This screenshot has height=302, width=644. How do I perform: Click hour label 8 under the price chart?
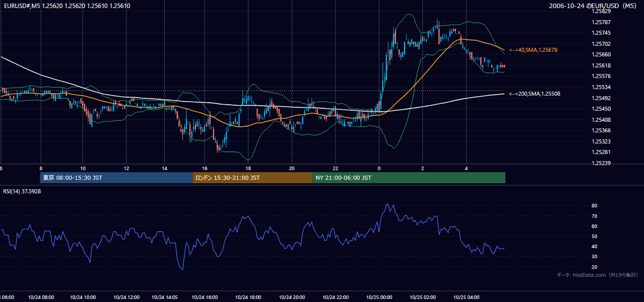click(x=41, y=169)
